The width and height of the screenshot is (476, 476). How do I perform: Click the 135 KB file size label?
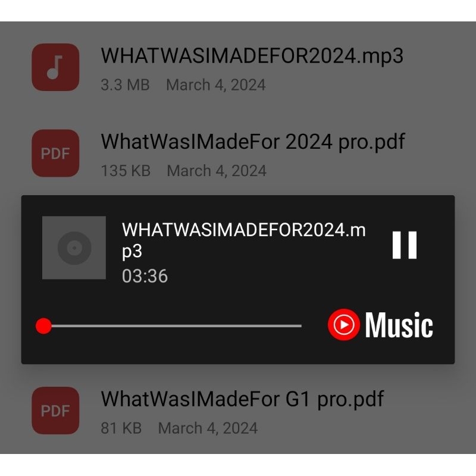point(126,171)
